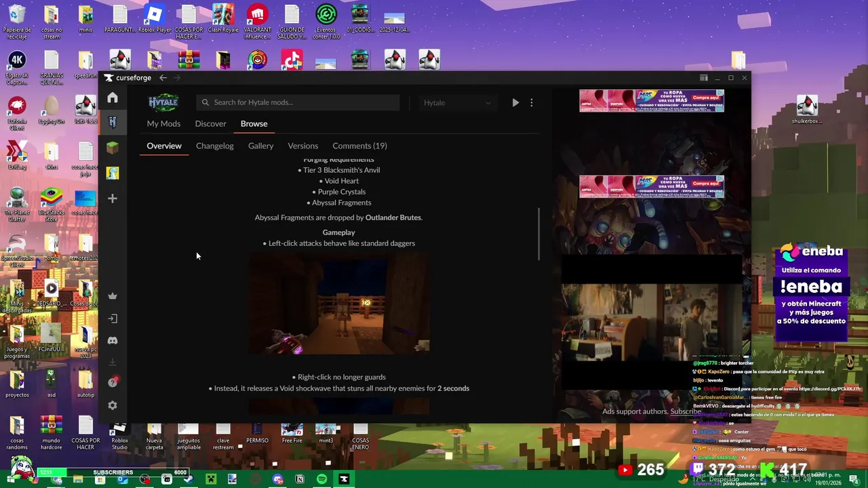Open the ExitLag desktop shortcut
The image size is (868, 488).
tap(17, 155)
